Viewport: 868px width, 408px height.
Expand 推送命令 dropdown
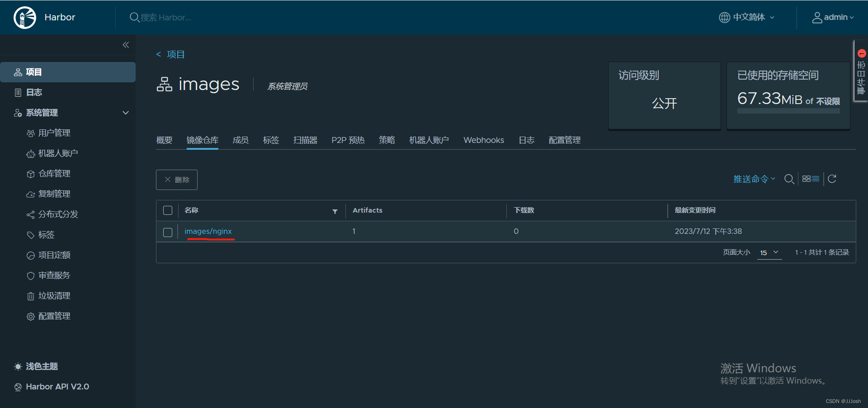click(754, 179)
